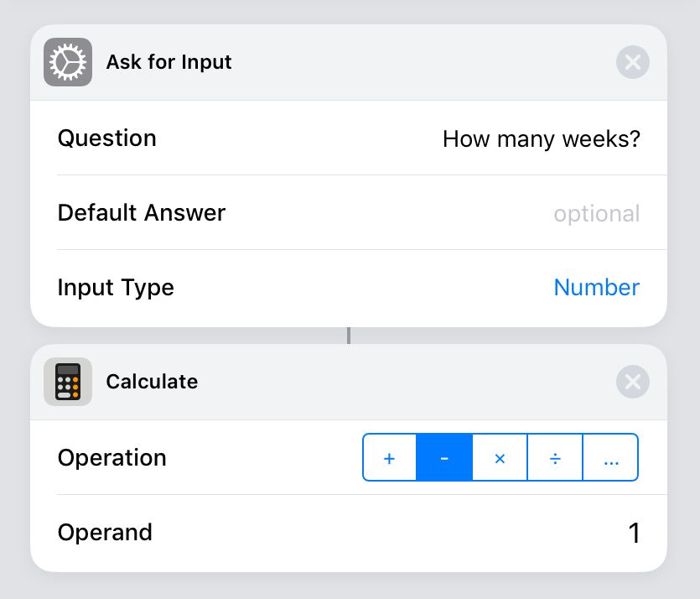Screen dimensions: 700x599
Task: Click the Input Type label
Action: tap(116, 288)
